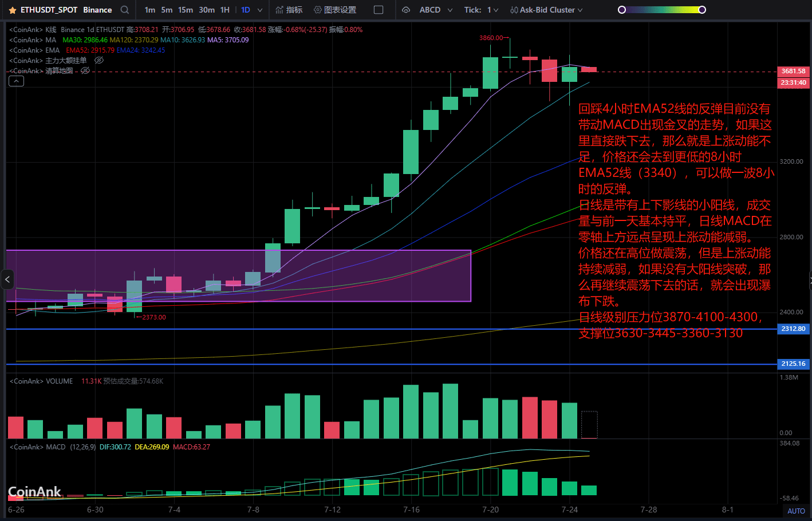Select the 5m timeframe
The height and width of the screenshot is (521, 812).
167,10
